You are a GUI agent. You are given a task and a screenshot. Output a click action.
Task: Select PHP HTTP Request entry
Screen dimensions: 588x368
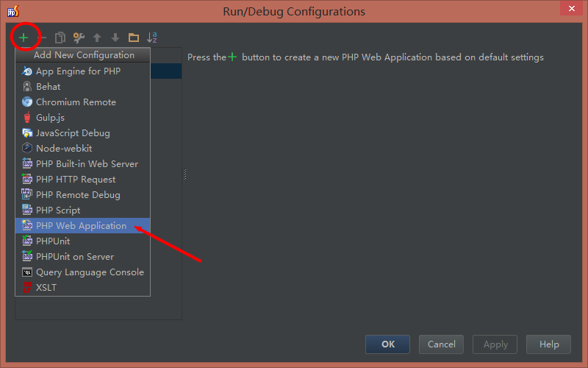coord(82,179)
